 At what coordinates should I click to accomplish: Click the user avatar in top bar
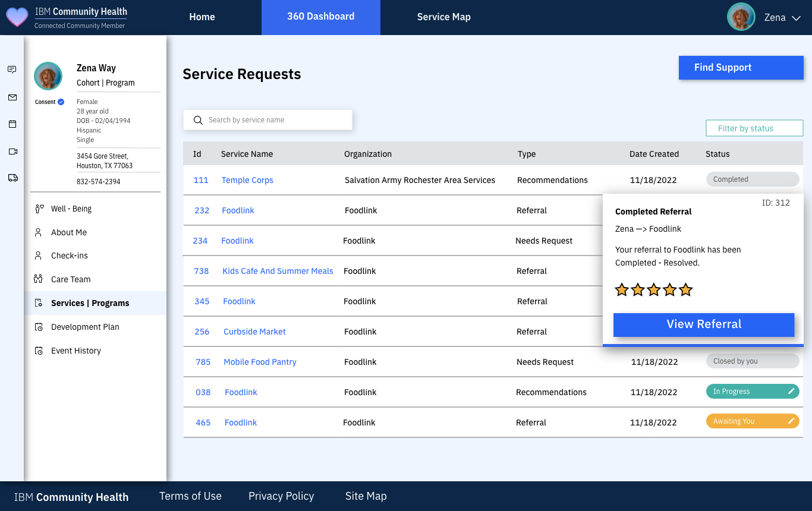coord(741,17)
